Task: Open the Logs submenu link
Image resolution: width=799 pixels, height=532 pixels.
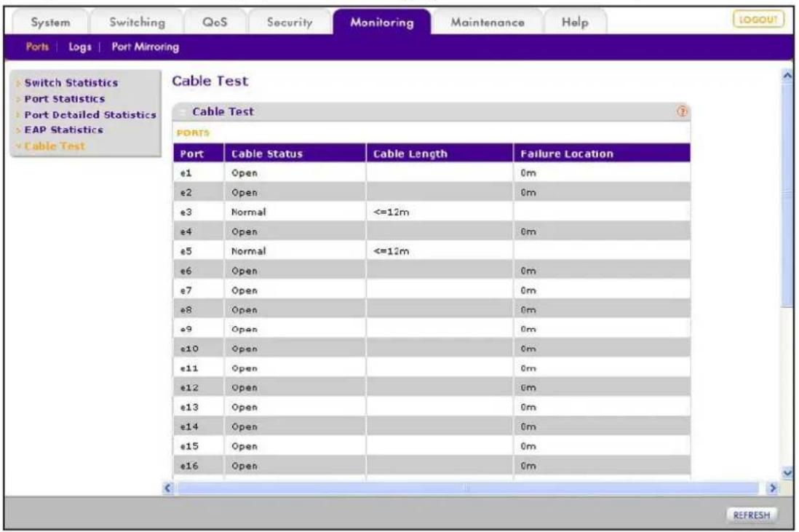Action: tap(79, 47)
